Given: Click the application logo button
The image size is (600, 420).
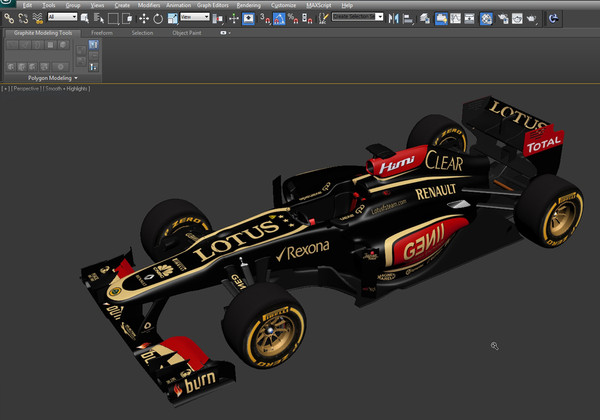Looking at the screenshot, I should click(x=7, y=3).
